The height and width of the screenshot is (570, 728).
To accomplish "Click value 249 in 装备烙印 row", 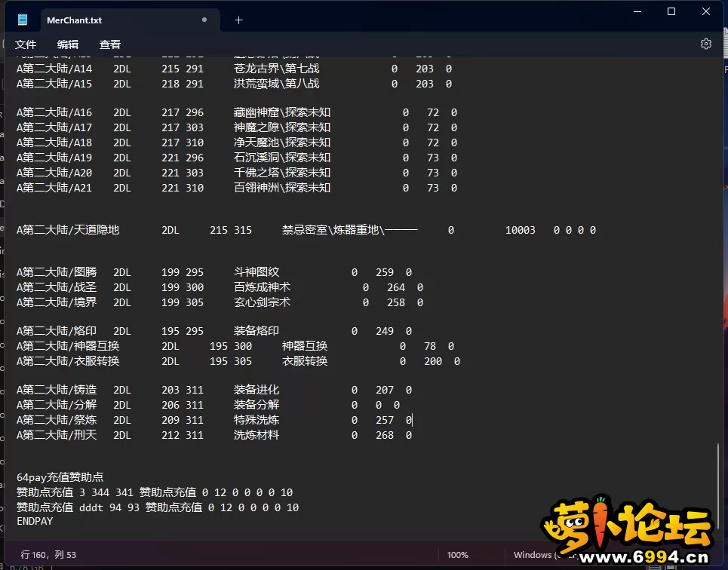I will 385,332.
